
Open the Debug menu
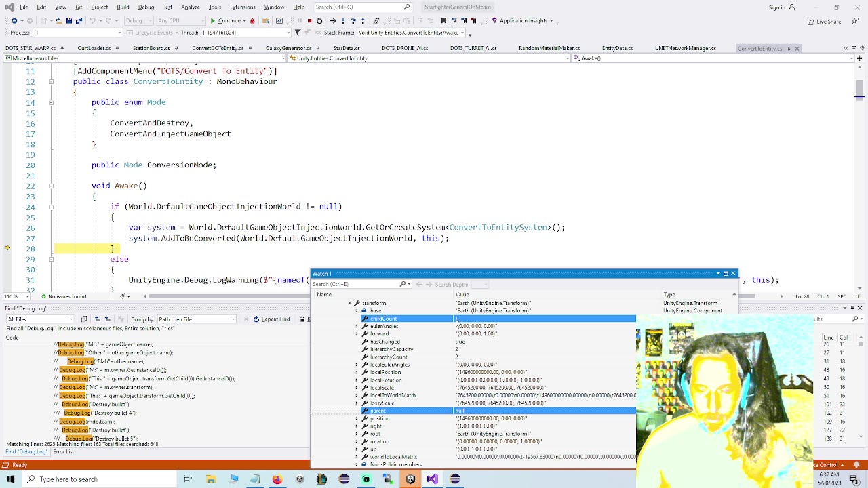click(146, 7)
